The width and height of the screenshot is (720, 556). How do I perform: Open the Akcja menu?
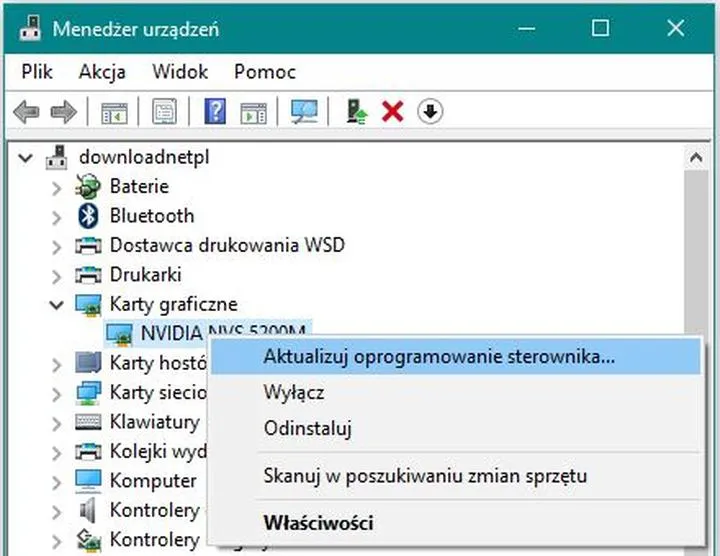(x=102, y=72)
